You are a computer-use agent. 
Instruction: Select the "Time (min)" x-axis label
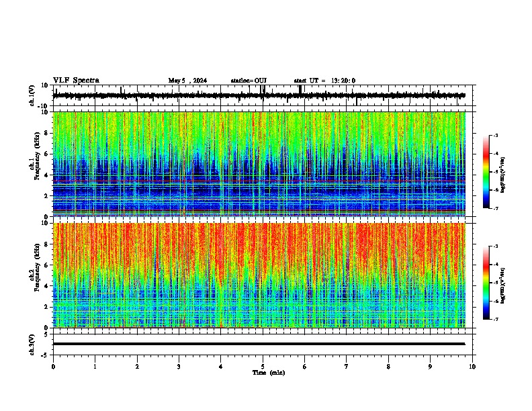[269, 373]
